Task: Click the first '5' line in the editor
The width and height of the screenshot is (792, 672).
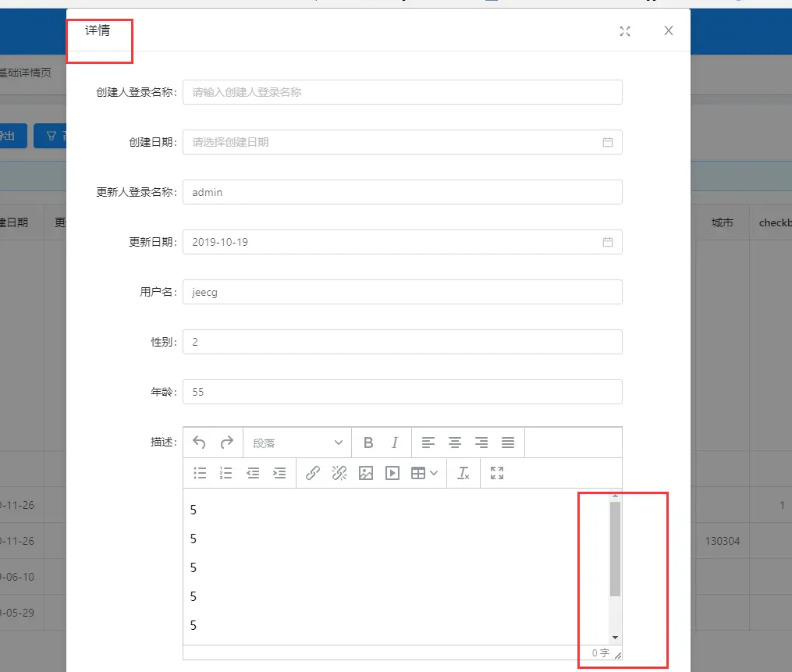Action: pos(193,510)
